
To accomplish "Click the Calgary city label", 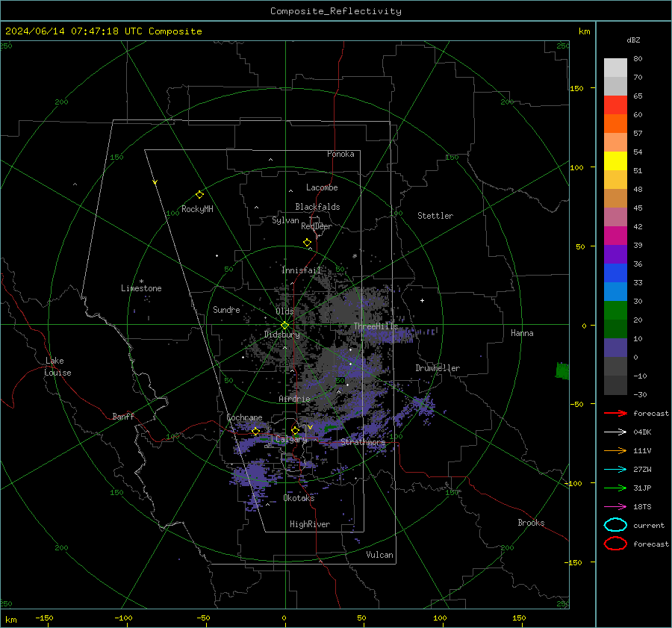I will point(291,439).
